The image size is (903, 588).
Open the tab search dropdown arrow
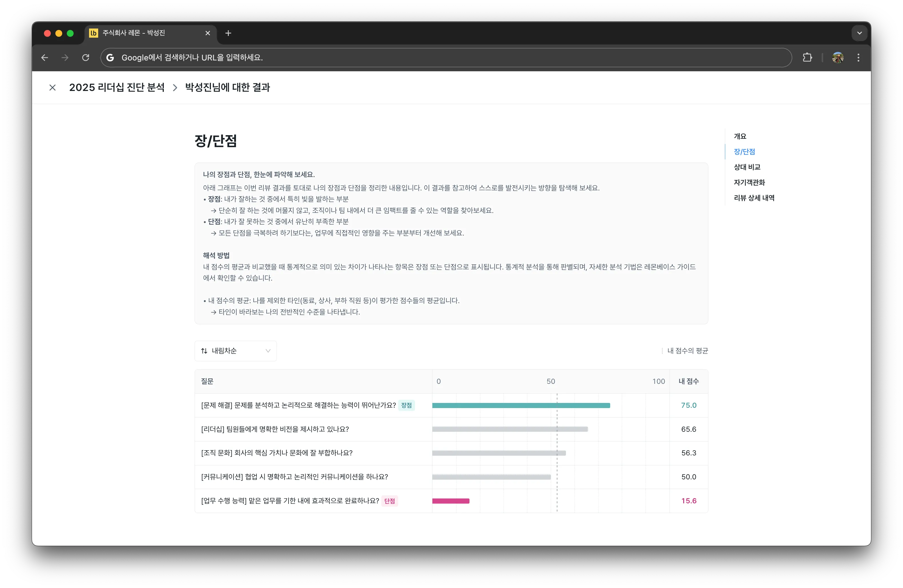pyautogui.click(x=859, y=33)
